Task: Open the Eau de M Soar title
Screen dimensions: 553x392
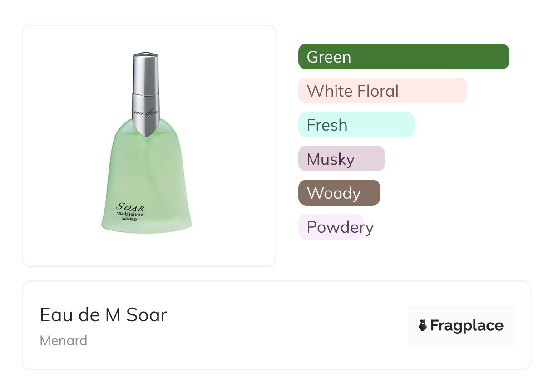Action: [x=104, y=315]
